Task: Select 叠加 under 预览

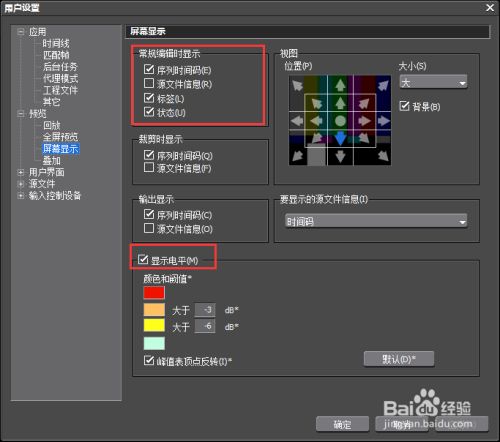Action: [x=52, y=161]
